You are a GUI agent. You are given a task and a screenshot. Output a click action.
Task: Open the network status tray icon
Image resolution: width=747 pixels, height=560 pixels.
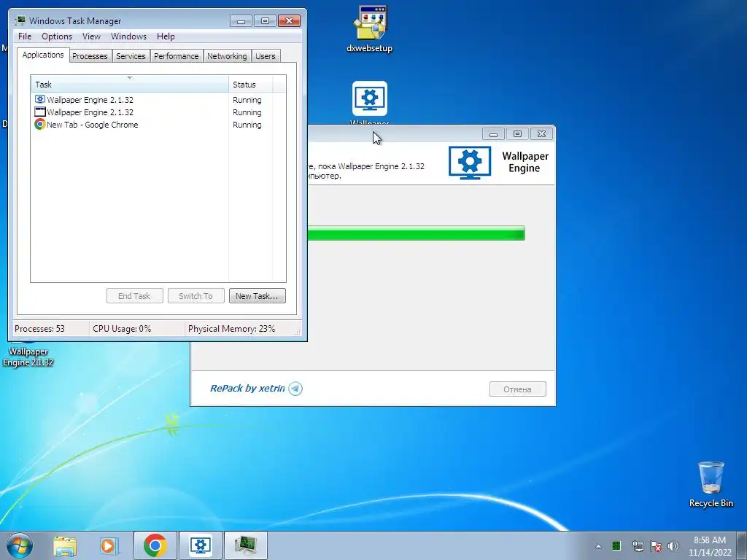click(638, 546)
